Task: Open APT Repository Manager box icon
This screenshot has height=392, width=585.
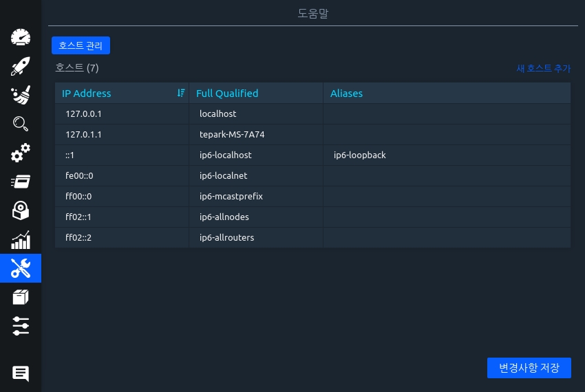Action: tap(21, 297)
